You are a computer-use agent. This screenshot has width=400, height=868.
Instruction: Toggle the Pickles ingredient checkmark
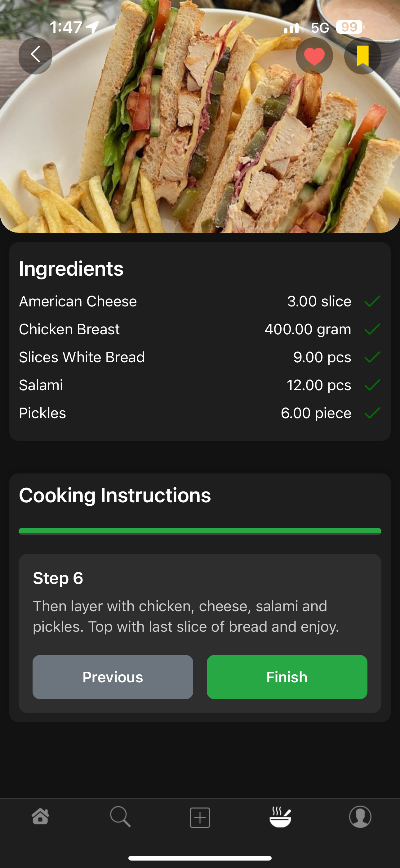click(x=372, y=413)
